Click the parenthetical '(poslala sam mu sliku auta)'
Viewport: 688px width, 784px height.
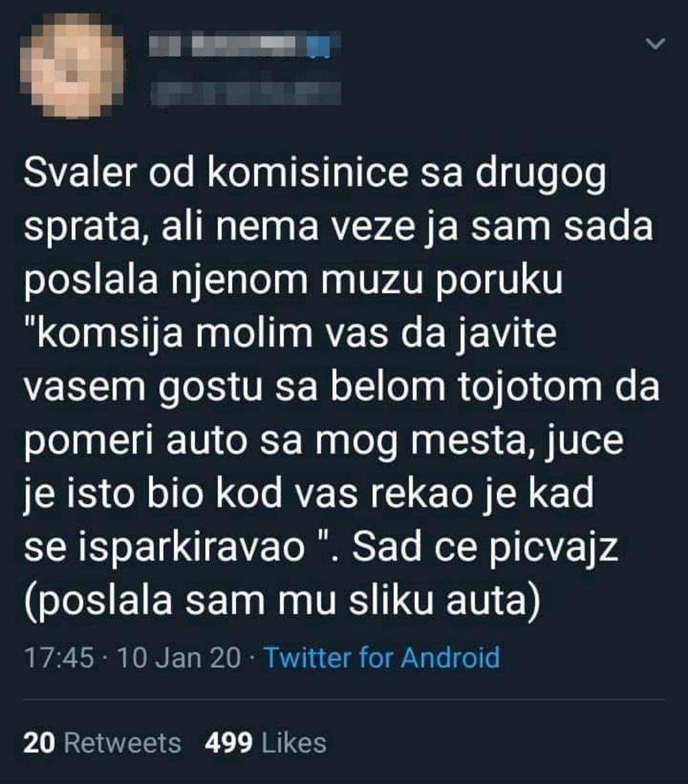click(282, 600)
